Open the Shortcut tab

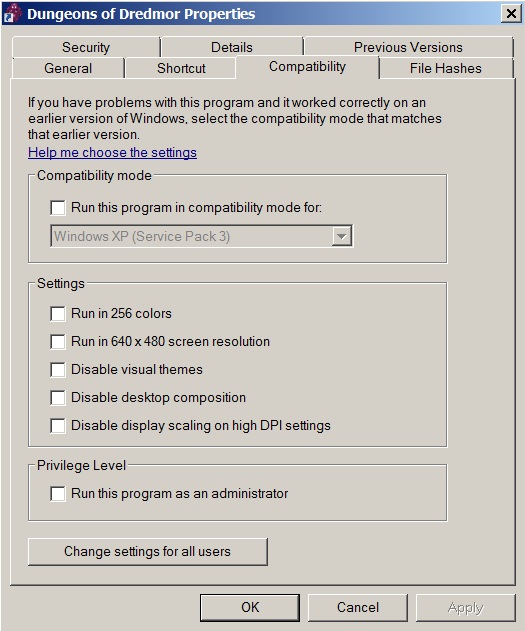[x=181, y=68]
